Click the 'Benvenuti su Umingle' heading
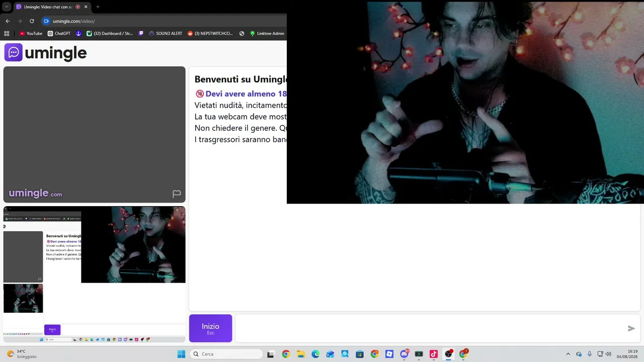This screenshot has height=362, width=644. 240,79
